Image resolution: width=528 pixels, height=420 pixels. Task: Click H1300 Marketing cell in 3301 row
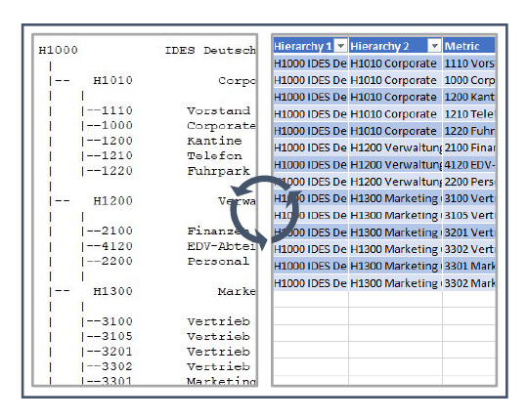click(x=395, y=266)
